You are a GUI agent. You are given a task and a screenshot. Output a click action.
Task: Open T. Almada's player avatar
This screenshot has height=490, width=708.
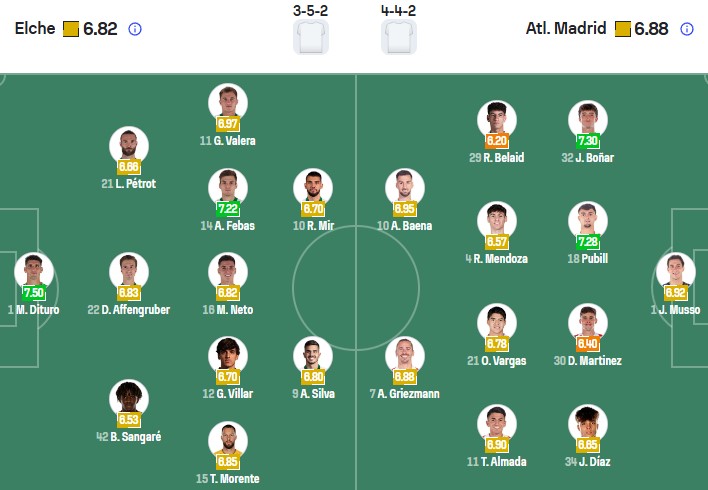497,424
